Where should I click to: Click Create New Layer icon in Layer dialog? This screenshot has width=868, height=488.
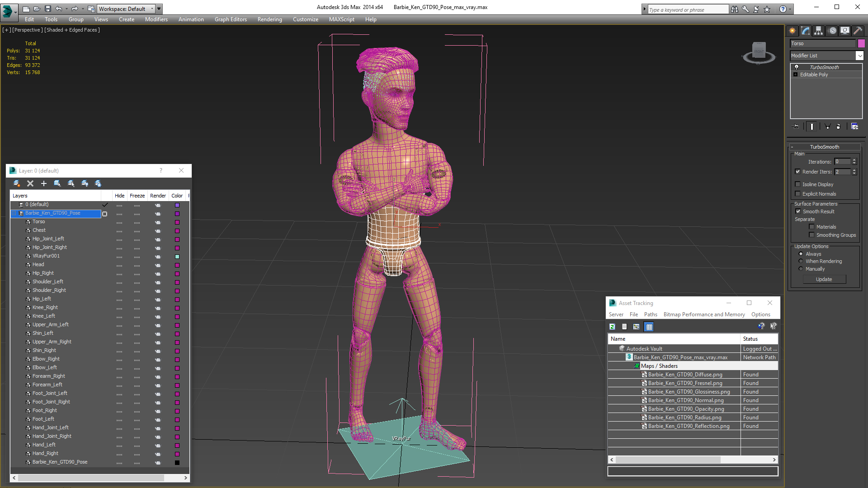17,183
